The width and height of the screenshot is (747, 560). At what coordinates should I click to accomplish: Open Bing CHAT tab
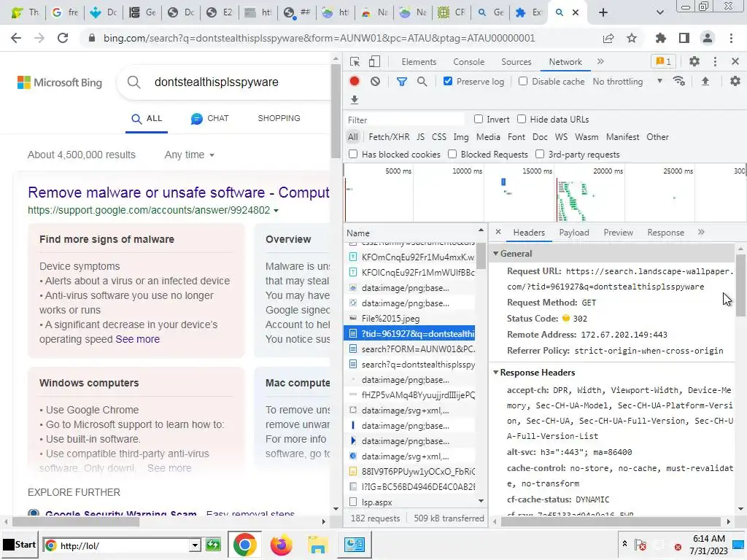[209, 119]
